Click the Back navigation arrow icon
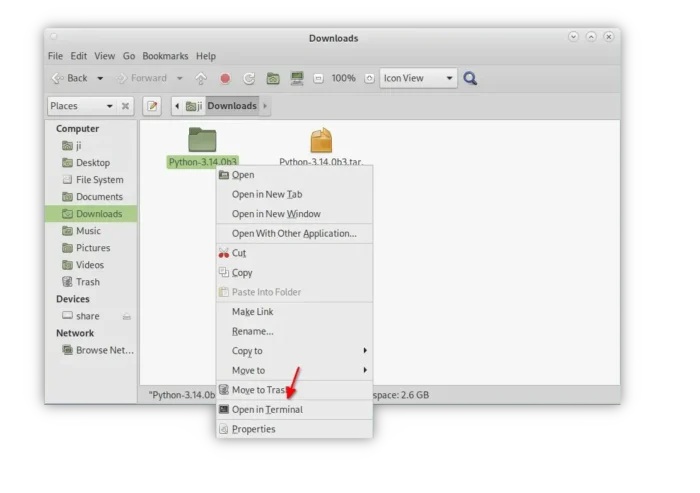Screen dimensions: 700x493 click(57, 79)
